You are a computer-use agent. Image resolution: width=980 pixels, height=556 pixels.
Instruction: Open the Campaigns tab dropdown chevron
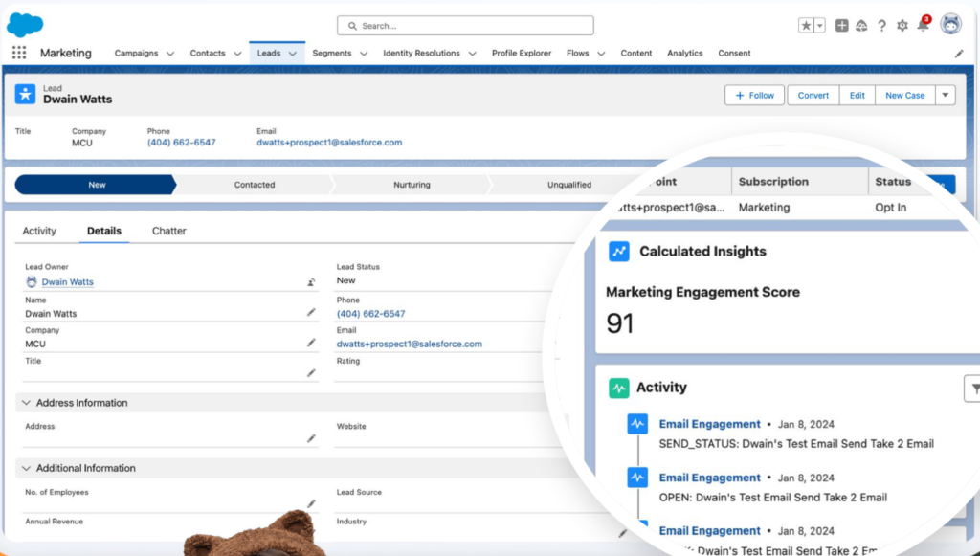(x=170, y=54)
